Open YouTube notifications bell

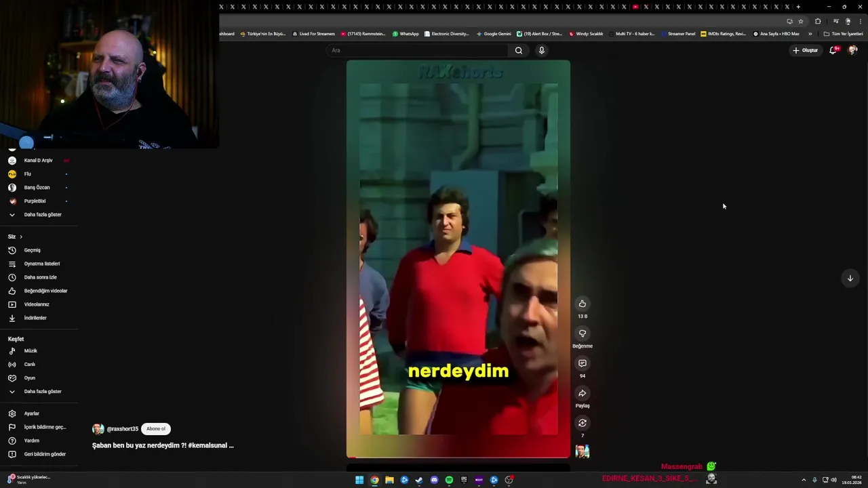click(833, 50)
